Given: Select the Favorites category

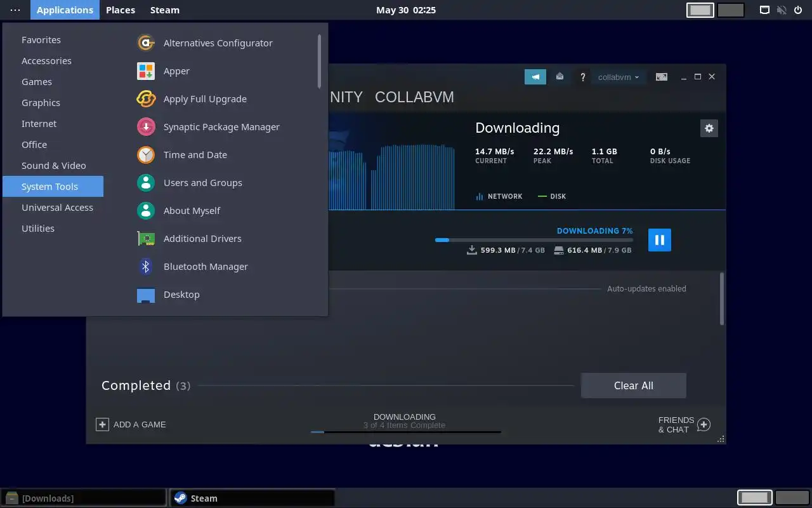Looking at the screenshot, I should (x=53, y=40).
